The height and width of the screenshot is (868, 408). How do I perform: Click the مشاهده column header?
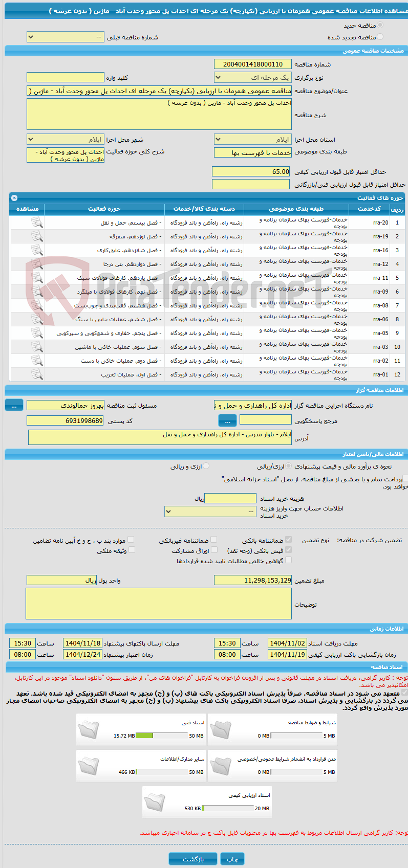27,209
